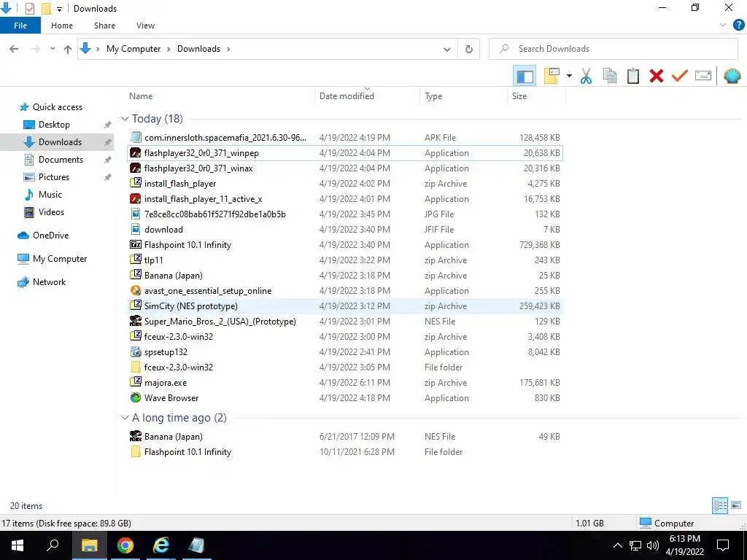Toggle the preview pane toolbar button

coord(525,76)
